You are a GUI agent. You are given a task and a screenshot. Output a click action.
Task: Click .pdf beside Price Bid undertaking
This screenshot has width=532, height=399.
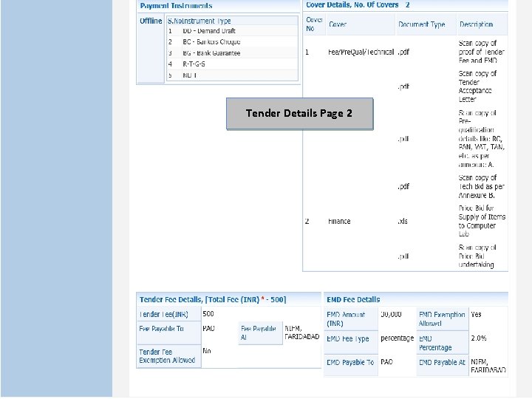tap(403, 256)
